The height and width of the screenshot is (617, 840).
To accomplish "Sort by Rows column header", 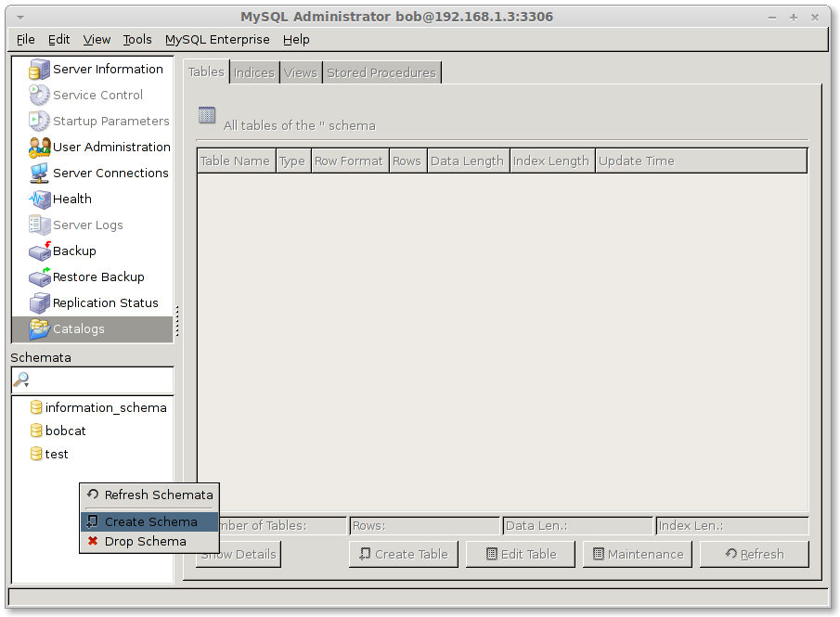I will (407, 161).
